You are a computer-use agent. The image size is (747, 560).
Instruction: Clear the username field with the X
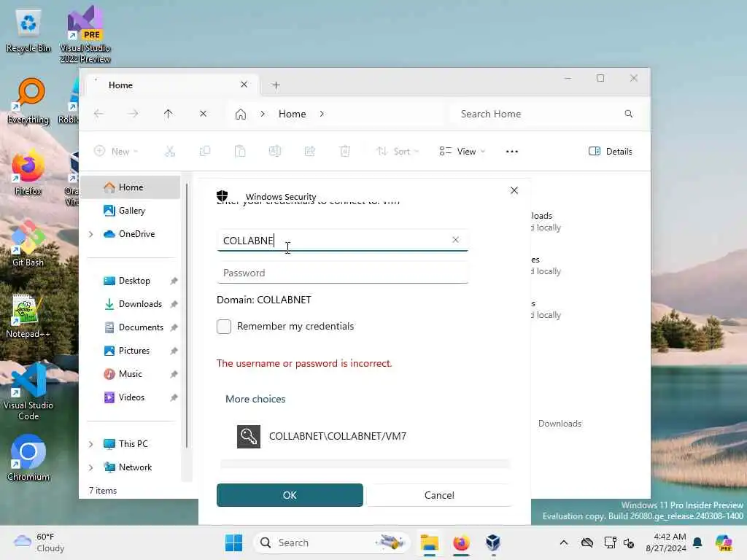pyautogui.click(x=455, y=240)
